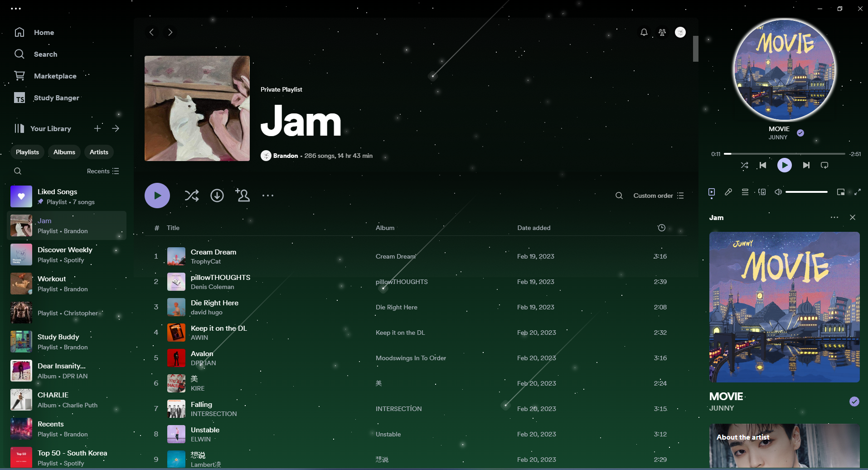The height and width of the screenshot is (470, 868).
Task: Open the Custom order sort dropdown
Action: (x=659, y=196)
